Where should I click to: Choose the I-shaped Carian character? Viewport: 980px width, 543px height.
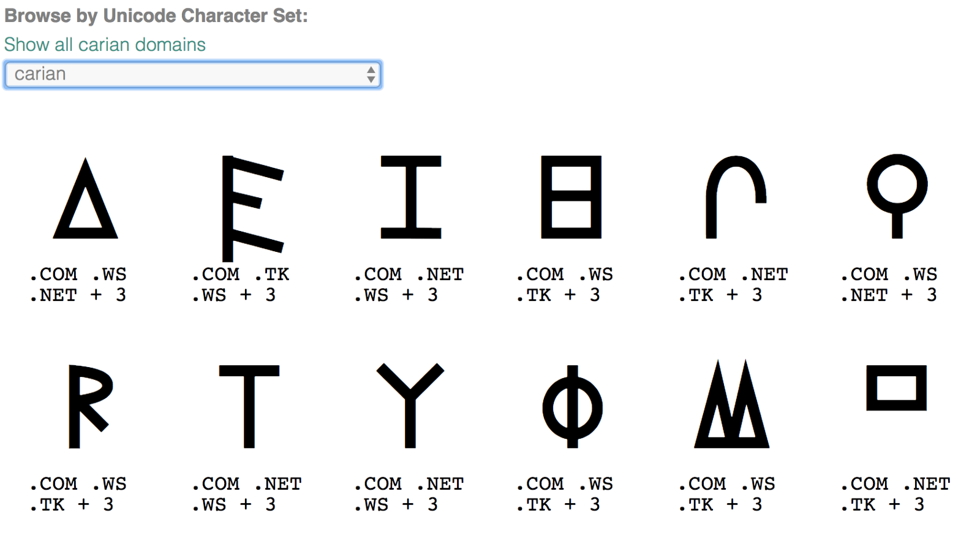(410, 197)
